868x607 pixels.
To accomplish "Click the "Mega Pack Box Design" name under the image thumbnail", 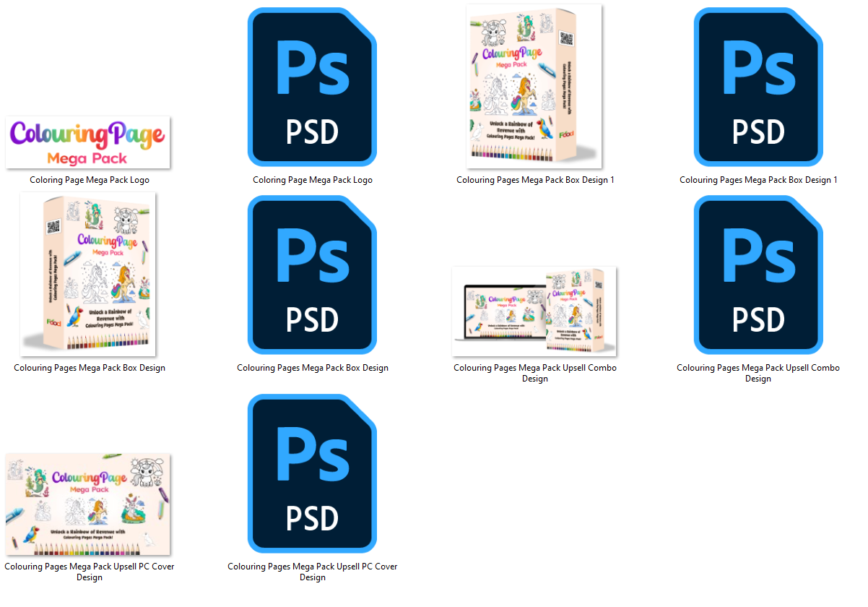I will (90, 368).
